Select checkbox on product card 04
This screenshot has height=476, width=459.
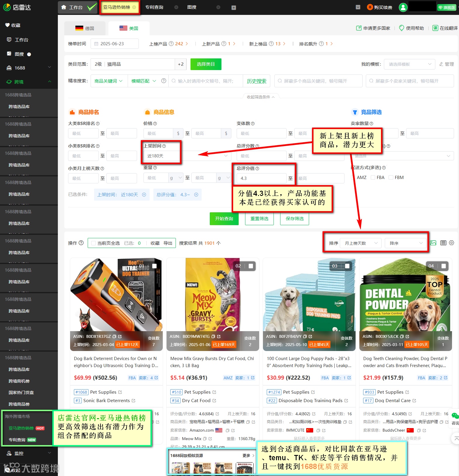(444, 266)
